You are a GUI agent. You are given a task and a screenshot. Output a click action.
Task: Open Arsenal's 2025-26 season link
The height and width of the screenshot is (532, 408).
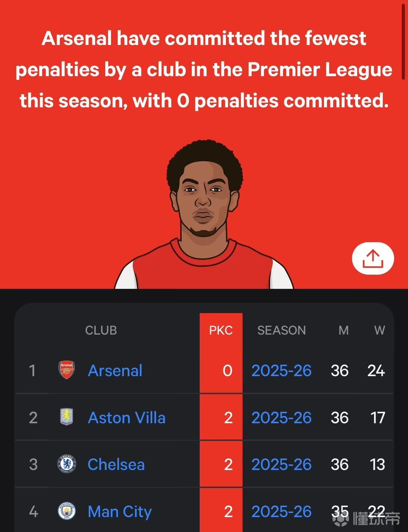[x=281, y=370]
